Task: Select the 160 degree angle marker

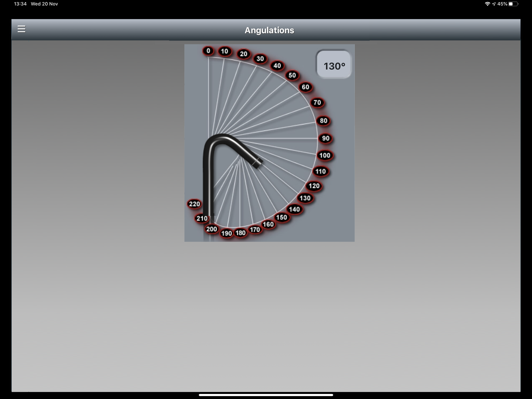Action: pos(268,224)
